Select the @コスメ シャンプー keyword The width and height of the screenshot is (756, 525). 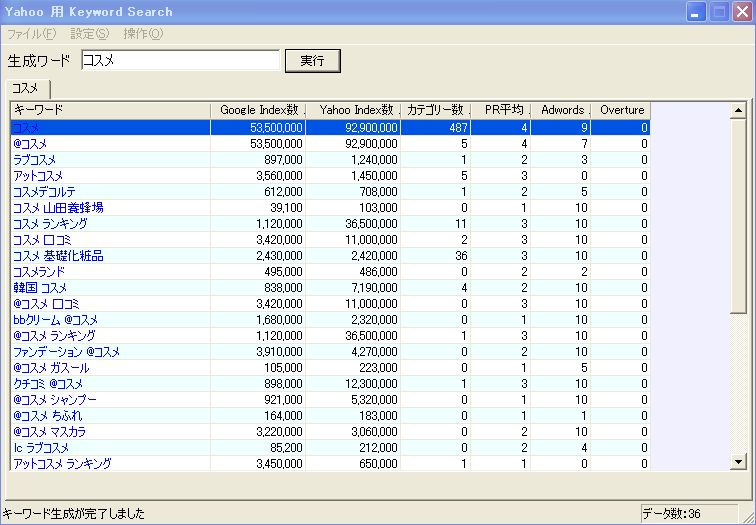pos(54,400)
